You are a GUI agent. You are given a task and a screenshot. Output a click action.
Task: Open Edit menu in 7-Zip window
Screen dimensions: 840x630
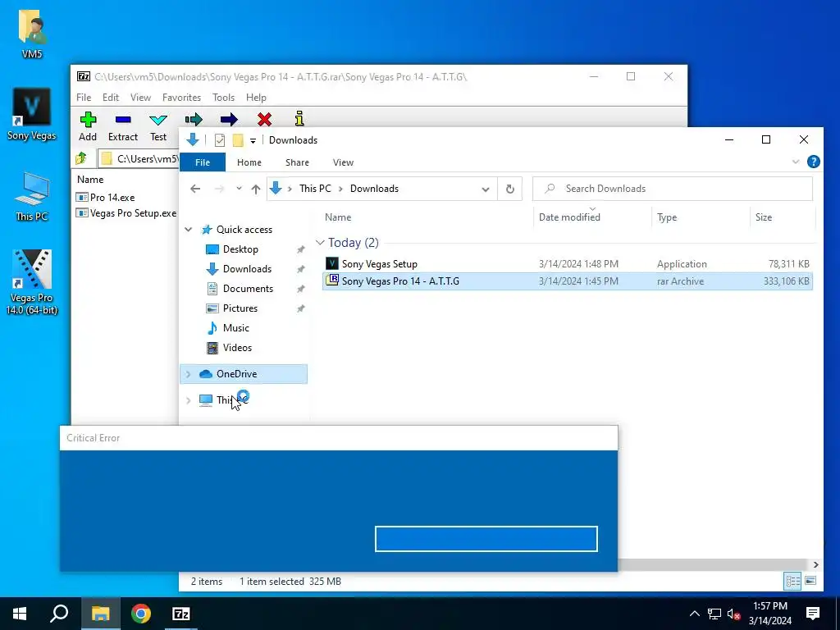(111, 98)
